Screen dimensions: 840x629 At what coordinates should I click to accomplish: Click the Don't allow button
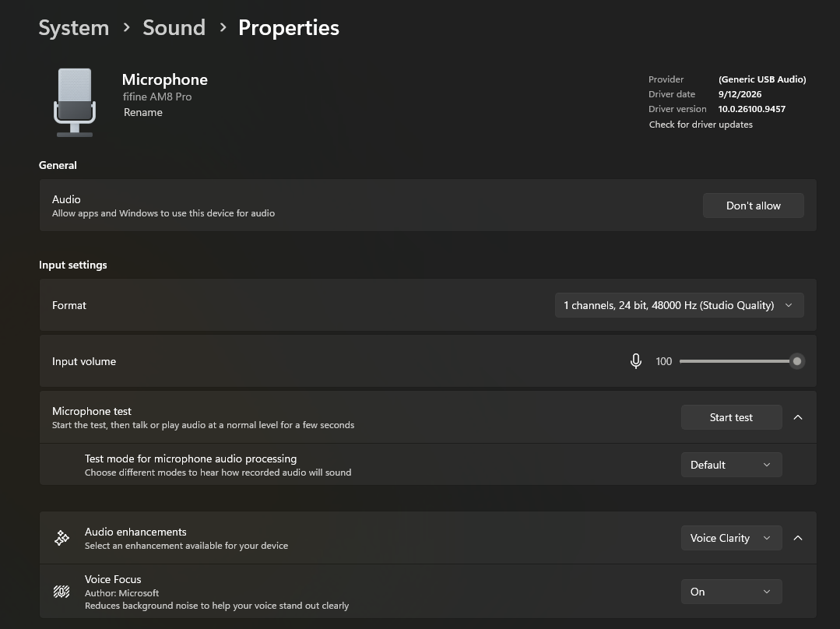[x=753, y=206]
